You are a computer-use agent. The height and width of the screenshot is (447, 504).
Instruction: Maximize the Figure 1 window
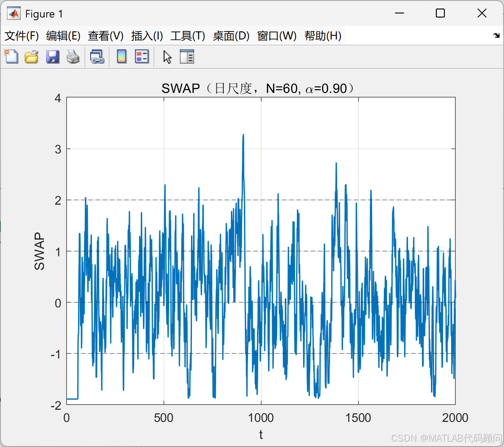440,13
